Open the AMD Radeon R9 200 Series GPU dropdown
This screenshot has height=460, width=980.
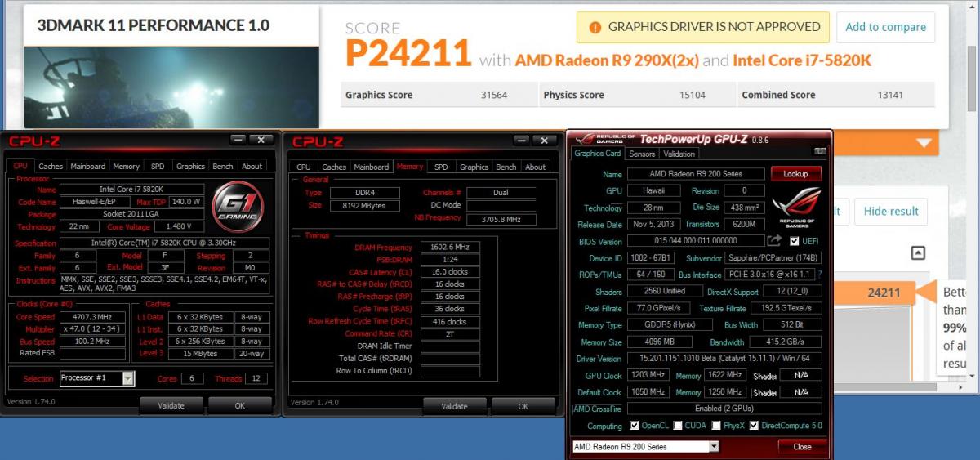(x=713, y=447)
